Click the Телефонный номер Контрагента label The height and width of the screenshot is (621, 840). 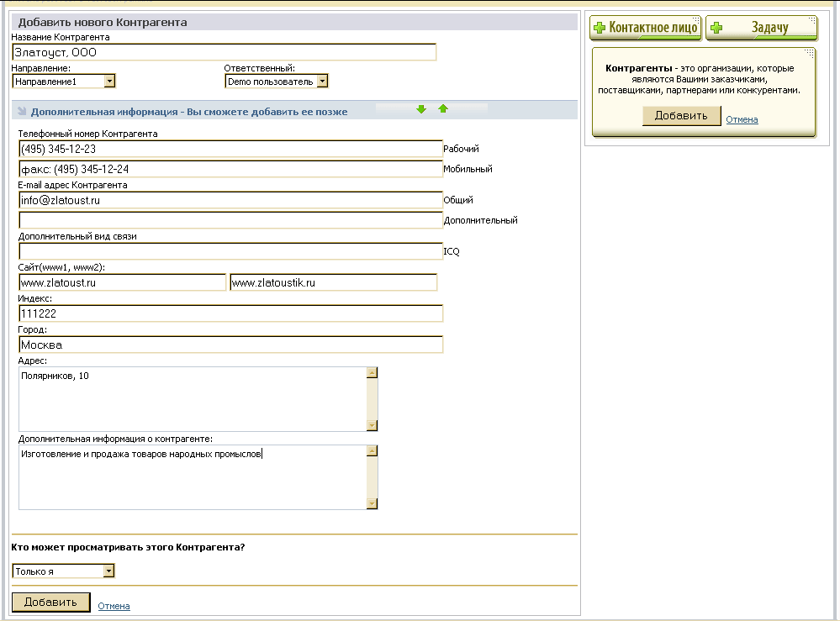(87, 134)
